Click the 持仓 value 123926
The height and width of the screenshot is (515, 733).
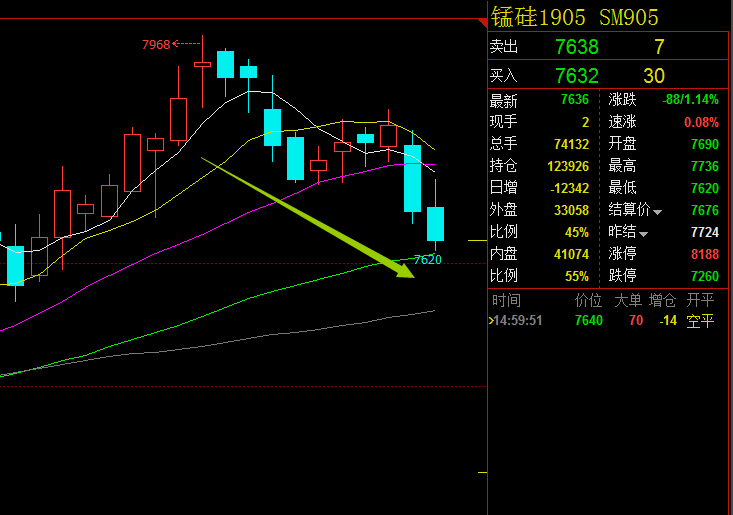tap(568, 166)
